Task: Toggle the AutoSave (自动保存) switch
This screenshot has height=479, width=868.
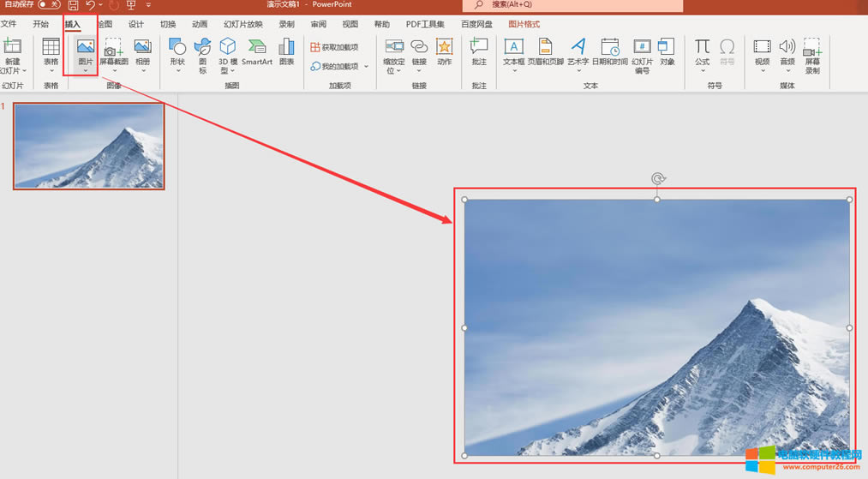Action: [x=49, y=5]
